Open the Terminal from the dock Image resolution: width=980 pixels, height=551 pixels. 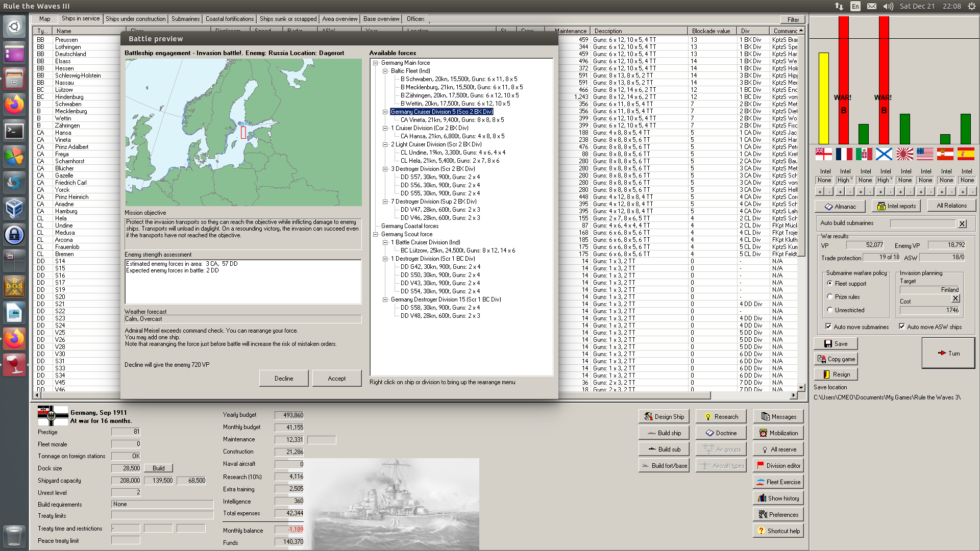(x=14, y=131)
